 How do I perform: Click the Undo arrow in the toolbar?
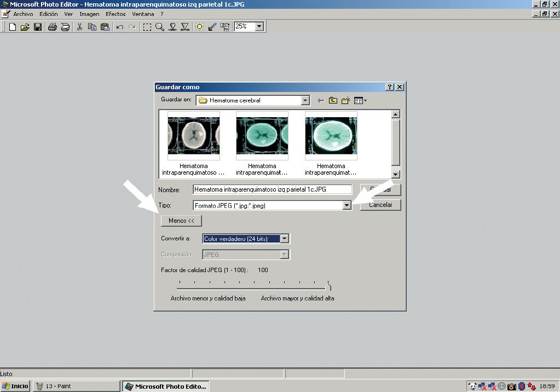(119, 27)
